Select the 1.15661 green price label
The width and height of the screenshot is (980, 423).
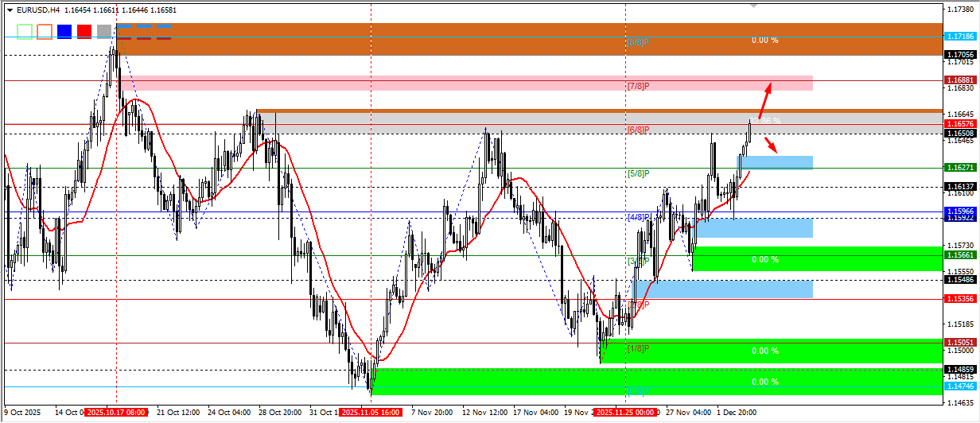tap(960, 255)
